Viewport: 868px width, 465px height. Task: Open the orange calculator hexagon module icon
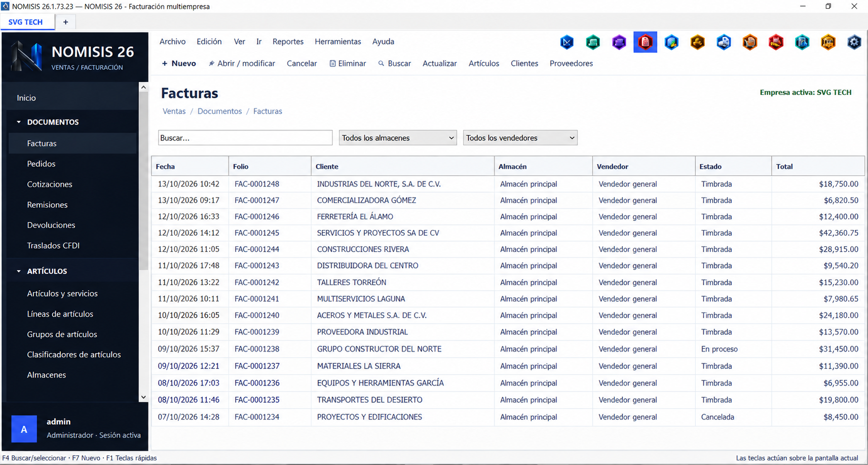click(750, 42)
